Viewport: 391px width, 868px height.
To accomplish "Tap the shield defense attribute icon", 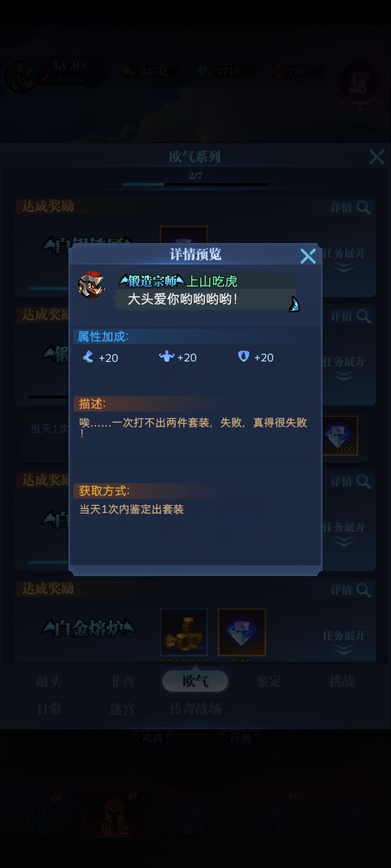I will [244, 357].
